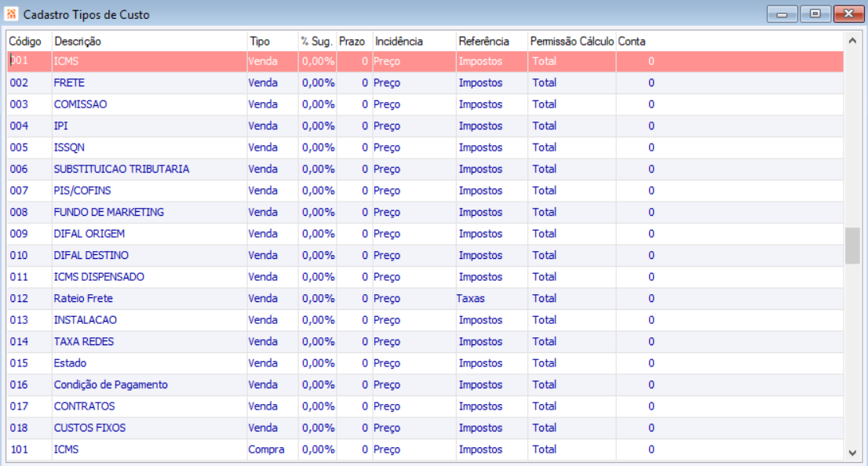Select the CUSTOS FIXOS row
The image size is (868, 466).
tap(425, 428)
